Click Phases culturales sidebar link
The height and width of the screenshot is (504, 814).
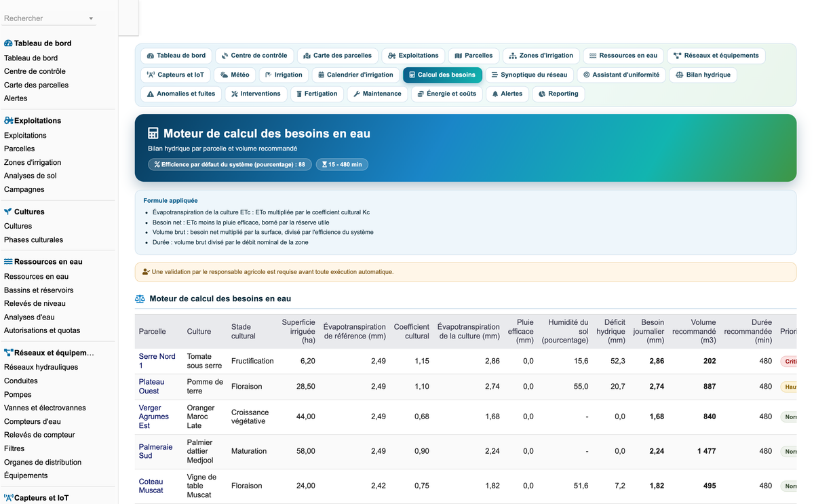(x=34, y=240)
